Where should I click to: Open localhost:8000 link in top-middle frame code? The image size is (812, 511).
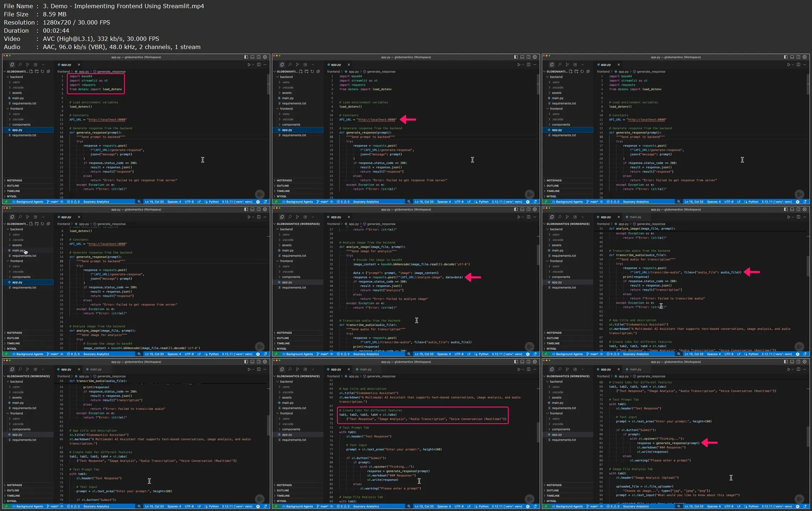(377, 120)
